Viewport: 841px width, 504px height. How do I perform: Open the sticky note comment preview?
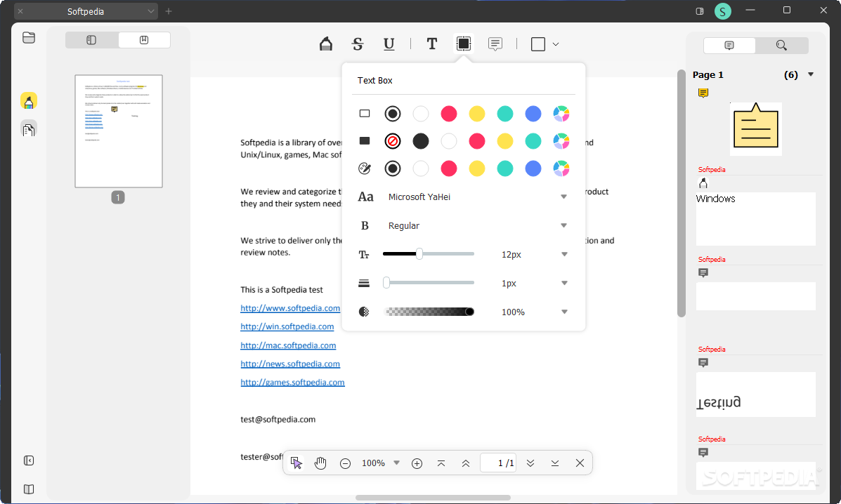pyautogui.click(x=756, y=128)
